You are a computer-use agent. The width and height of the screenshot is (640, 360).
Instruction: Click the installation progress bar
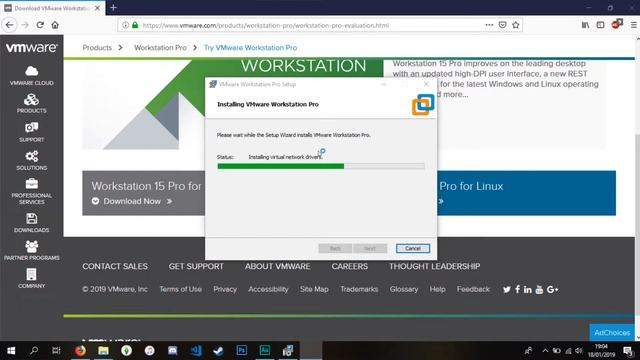[321, 166]
